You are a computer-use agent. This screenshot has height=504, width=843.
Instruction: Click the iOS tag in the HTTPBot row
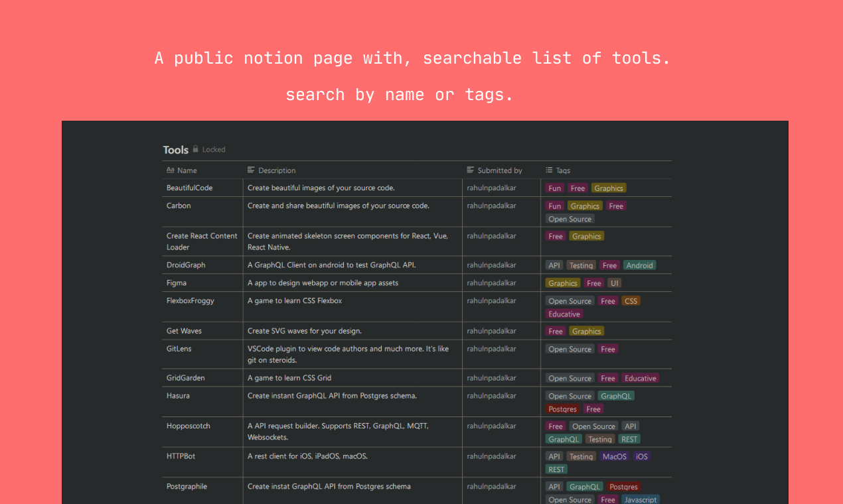click(641, 456)
